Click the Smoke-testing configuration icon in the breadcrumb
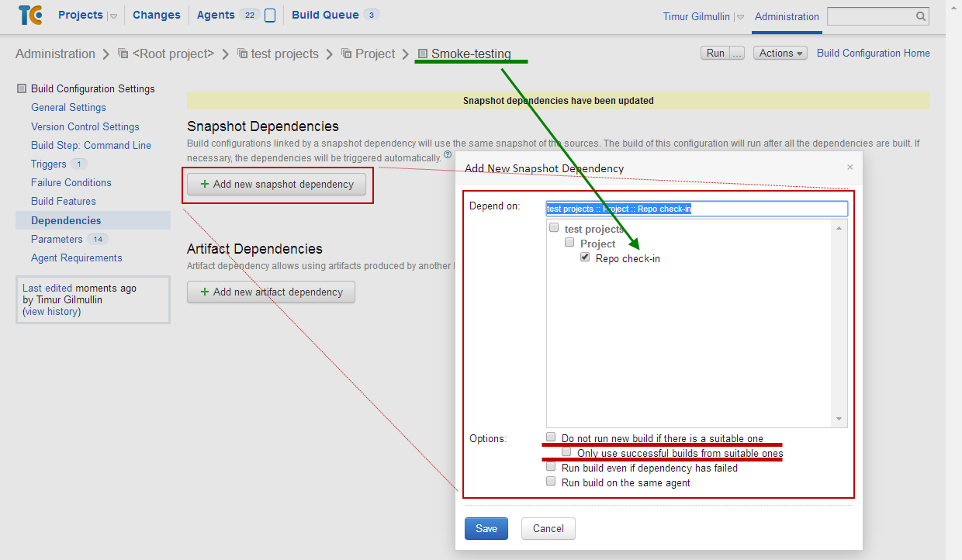The image size is (962, 560). (x=422, y=53)
